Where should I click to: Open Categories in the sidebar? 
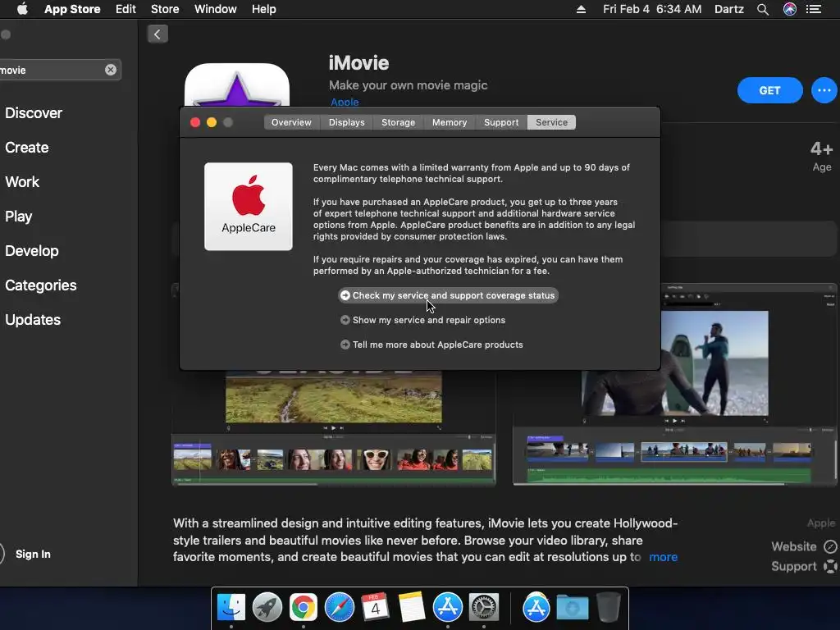[x=41, y=285]
